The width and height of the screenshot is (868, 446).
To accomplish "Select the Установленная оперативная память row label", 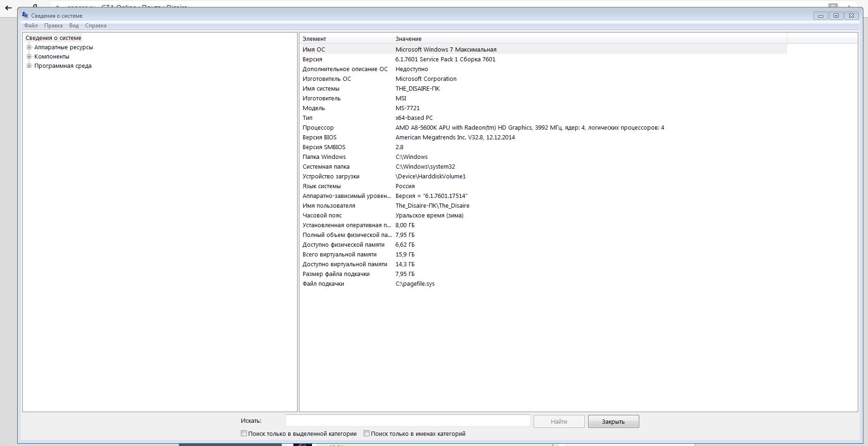I will (347, 225).
